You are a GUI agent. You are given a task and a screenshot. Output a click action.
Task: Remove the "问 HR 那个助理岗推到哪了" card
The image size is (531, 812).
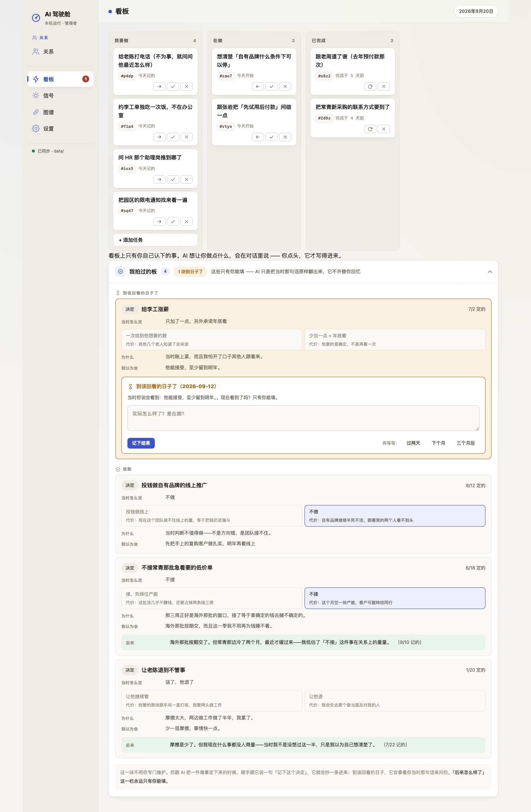[x=187, y=179]
